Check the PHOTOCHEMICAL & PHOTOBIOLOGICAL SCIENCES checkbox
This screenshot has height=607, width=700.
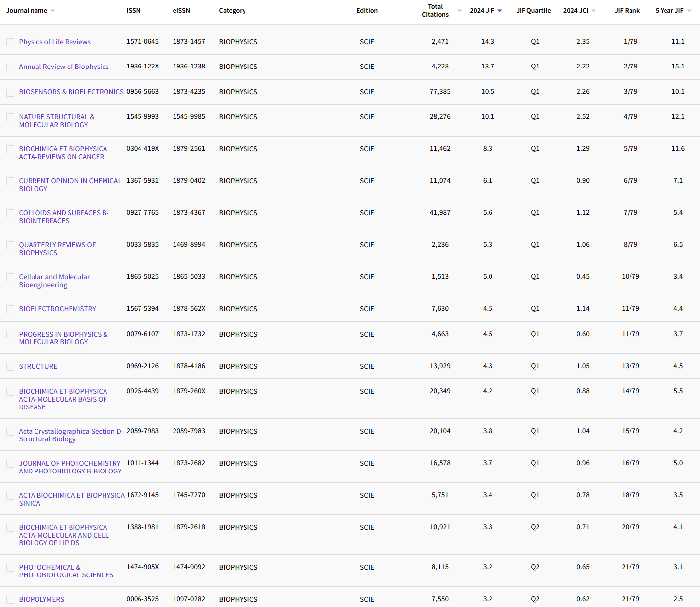tap(10, 568)
